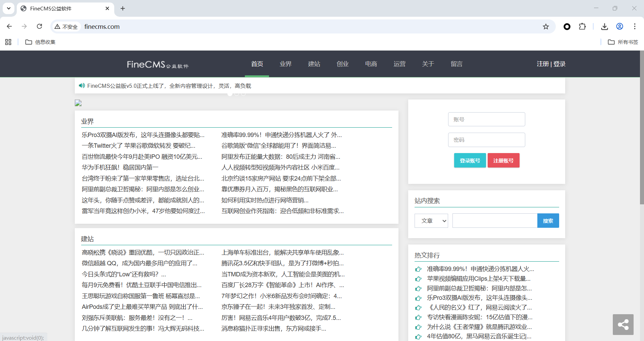644x341 pixels.
Task: Open article 上海单车标准出台
Action: pyautogui.click(x=282, y=253)
